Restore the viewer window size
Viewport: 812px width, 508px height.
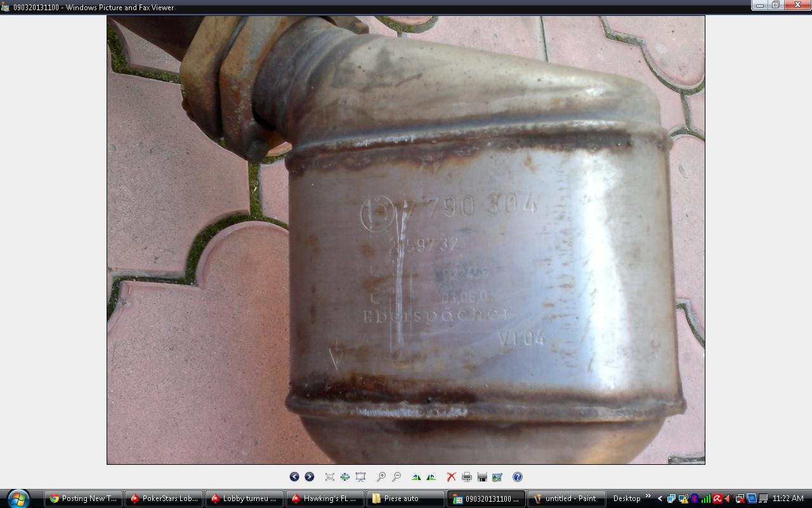click(776, 5)
